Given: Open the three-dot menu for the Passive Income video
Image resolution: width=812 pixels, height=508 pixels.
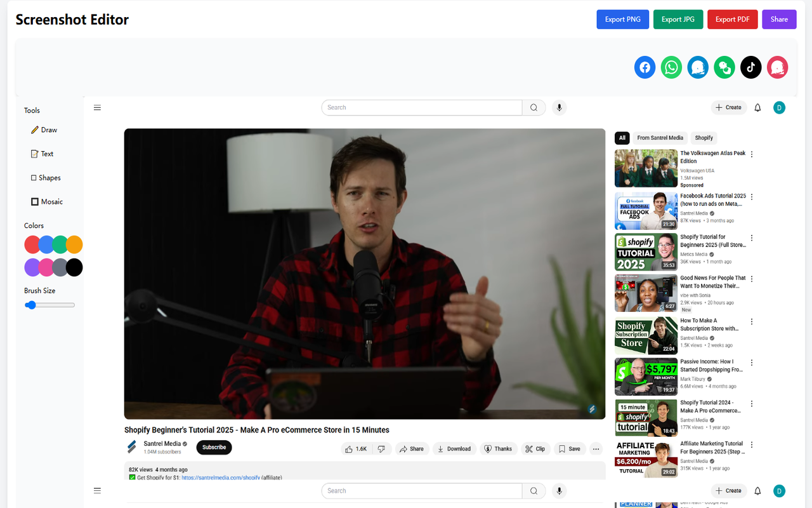Looking at the screenshot, I should (752, 363).
